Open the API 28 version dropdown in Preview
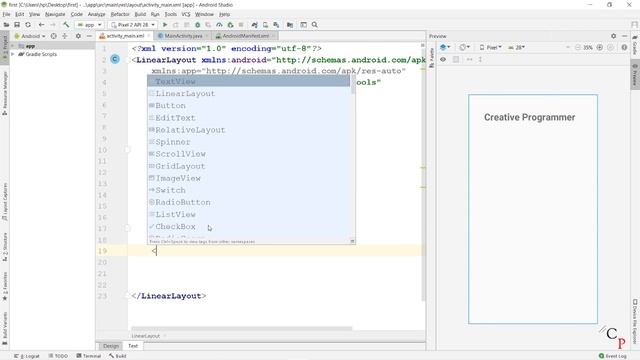640x360 pixels. tap(516, 47)
